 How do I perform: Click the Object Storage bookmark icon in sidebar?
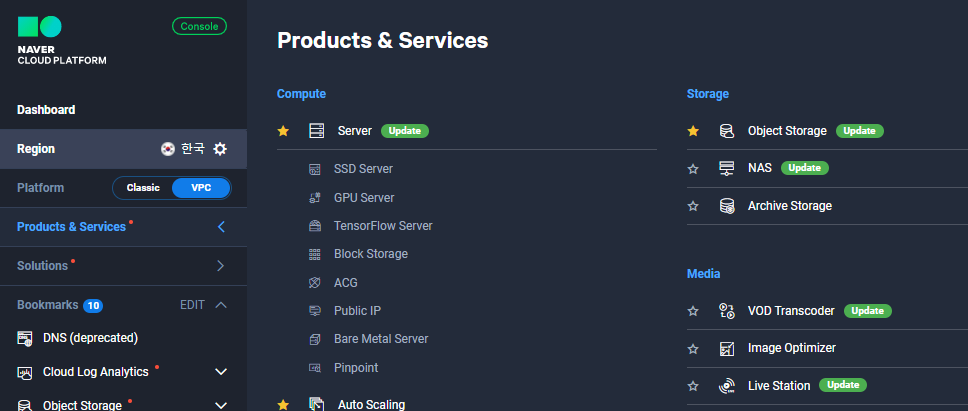pos(25,405)
